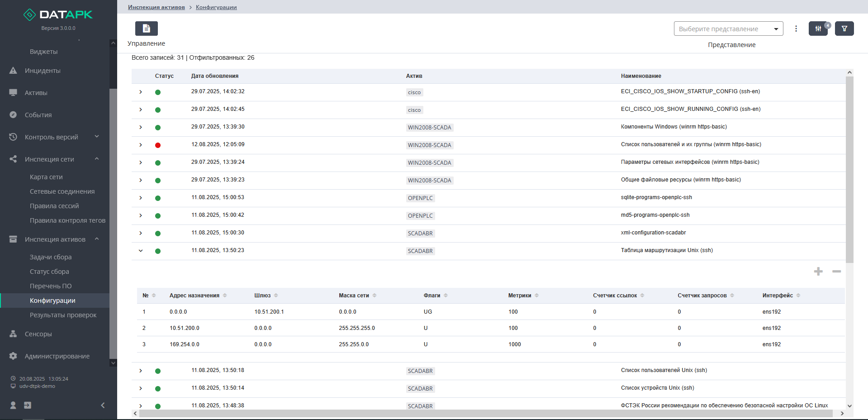Expand the Контроль версий menu section
This screenshot has width=868, height=420.
(x=97, y=137)
